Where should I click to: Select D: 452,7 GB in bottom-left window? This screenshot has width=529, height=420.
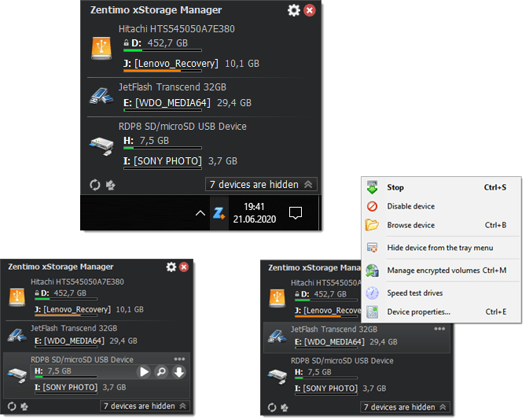61,293
